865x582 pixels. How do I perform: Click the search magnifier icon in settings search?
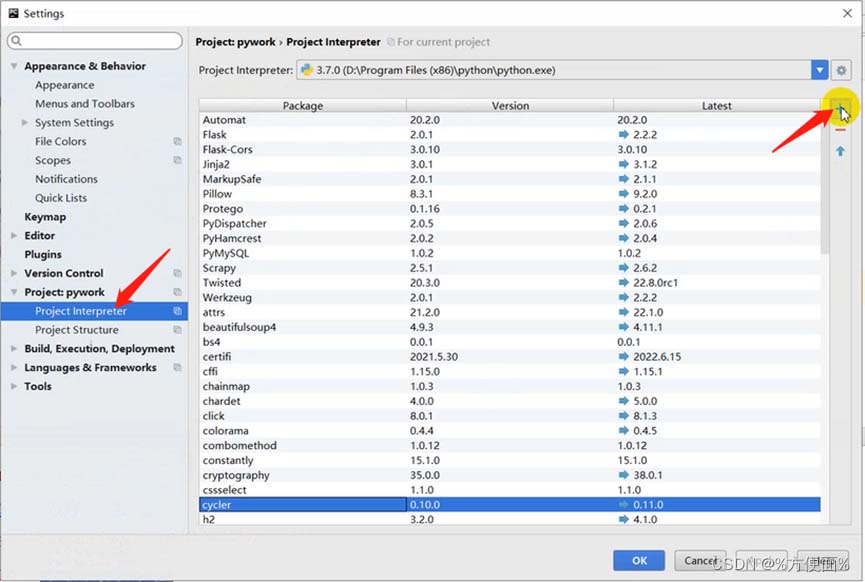point(17,41)
